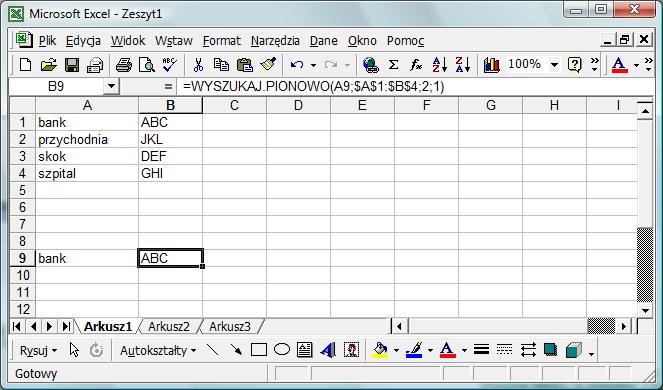
Task: Open the Dane menu
Action: (x=324, y=41)
